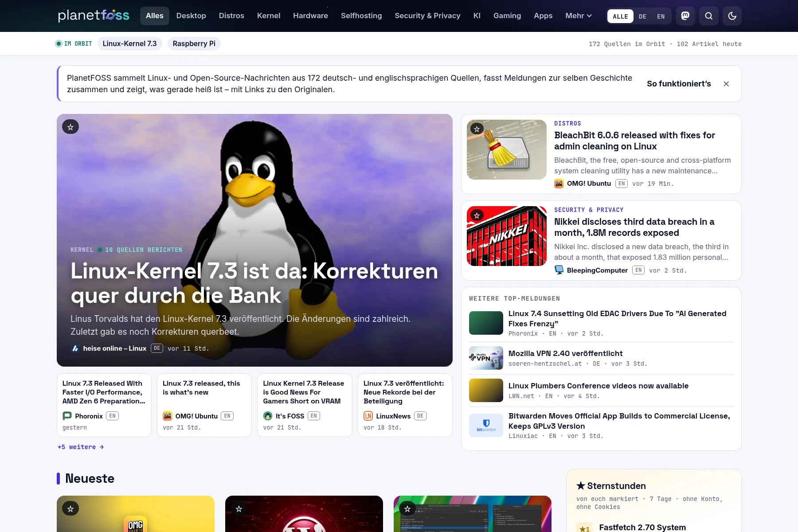798x532 pixels.
Task: Go to the Kernel category
Action: 269,16
